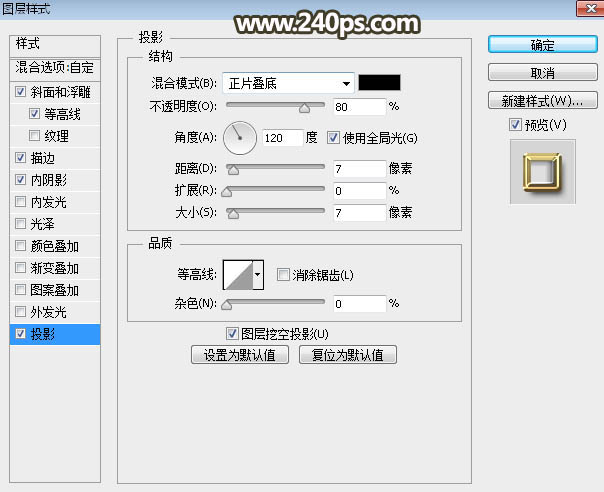Click the 距离 distance slider handle
Screen dimensions: 604x492
(x=233, y=170)
